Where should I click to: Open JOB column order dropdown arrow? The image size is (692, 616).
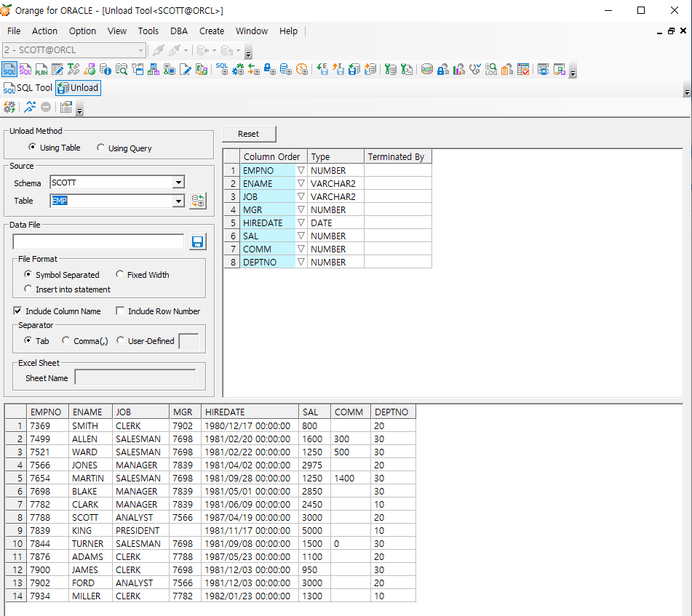301,196
